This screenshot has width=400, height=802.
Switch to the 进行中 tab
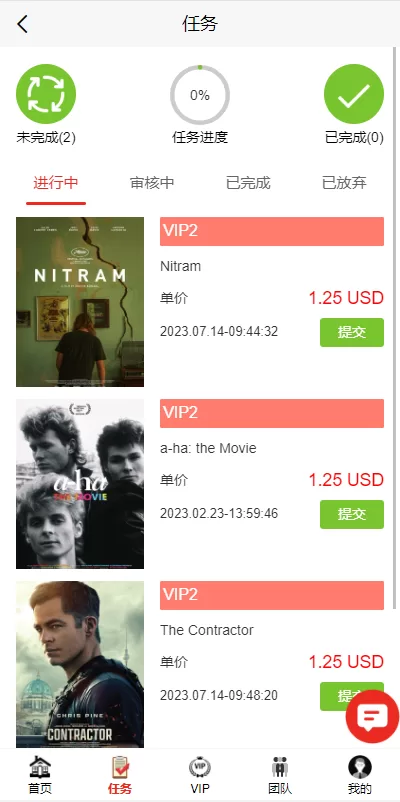[56, 183]
